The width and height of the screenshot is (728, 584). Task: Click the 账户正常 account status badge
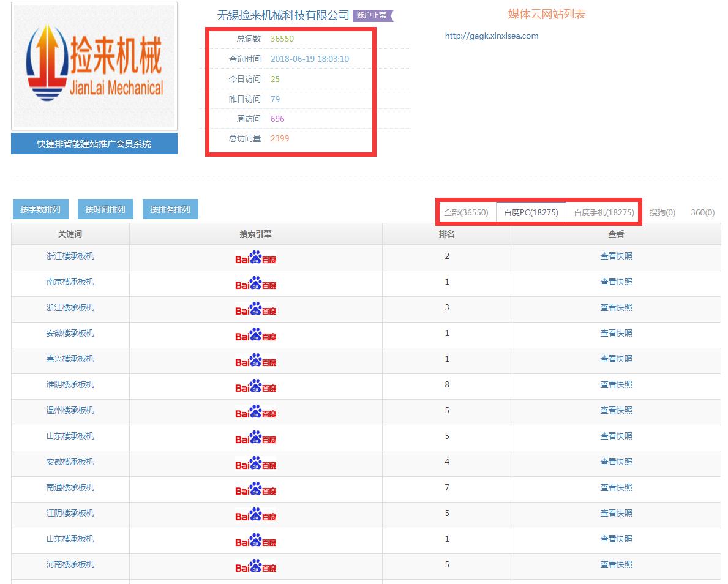372,15
